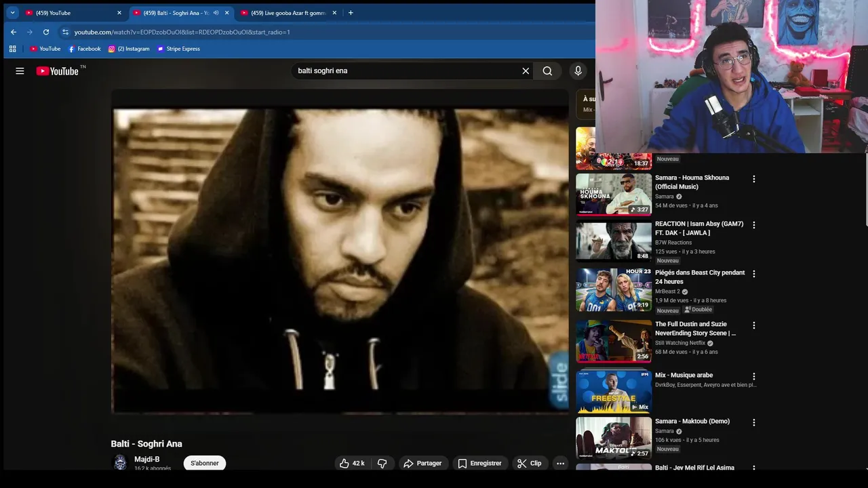Open Samara - Maktoub (Demo) title
868x488 pixels.
coord(692,422)
